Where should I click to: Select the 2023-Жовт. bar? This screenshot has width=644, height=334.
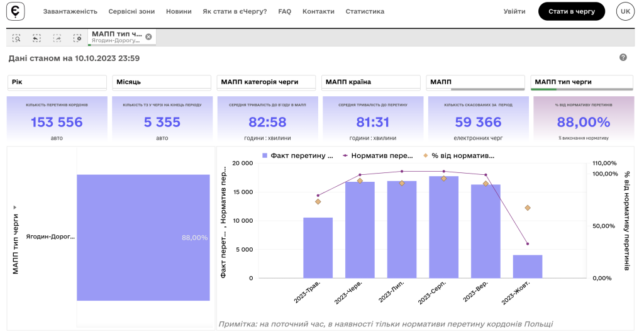click(528, 267)
